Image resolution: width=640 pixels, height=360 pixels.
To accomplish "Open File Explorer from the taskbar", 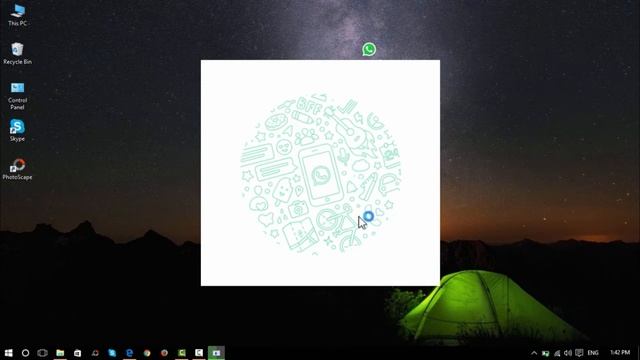I will 60,353.
